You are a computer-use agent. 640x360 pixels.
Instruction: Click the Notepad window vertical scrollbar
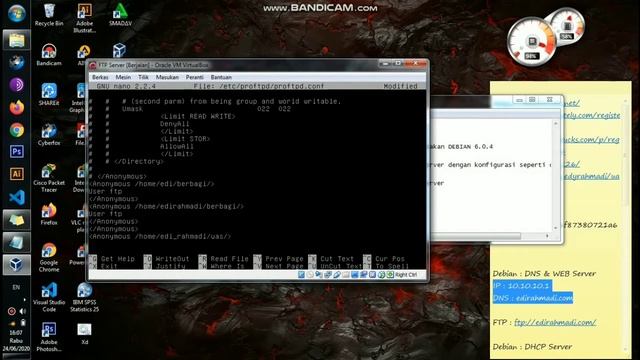(x=556, y=176)
